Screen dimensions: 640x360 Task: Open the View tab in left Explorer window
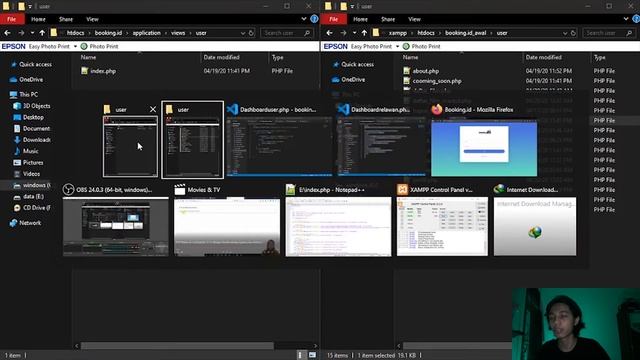(x=92, y=19)
